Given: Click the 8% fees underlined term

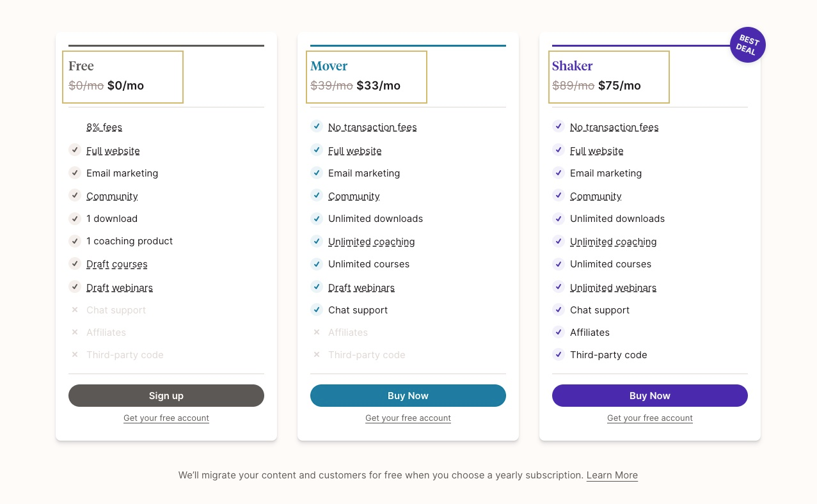Looking at the screenshot, I should pos(104,127).
